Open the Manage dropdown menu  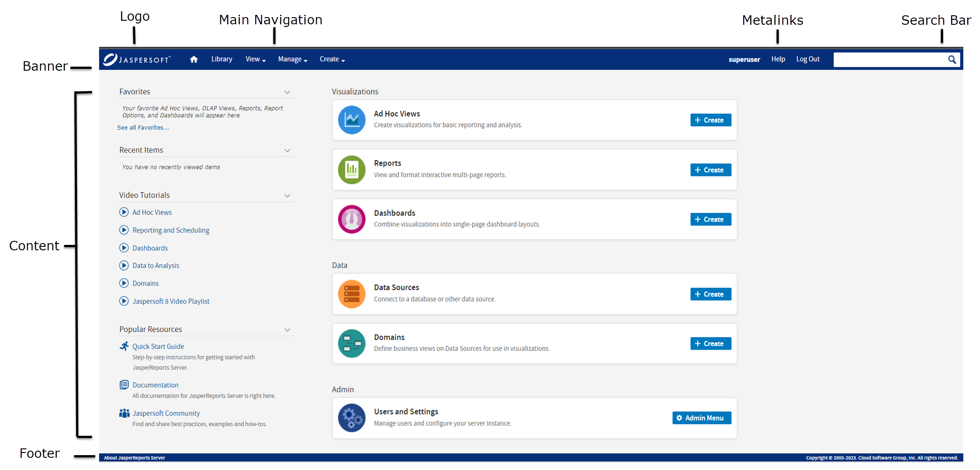coord(293,59)
